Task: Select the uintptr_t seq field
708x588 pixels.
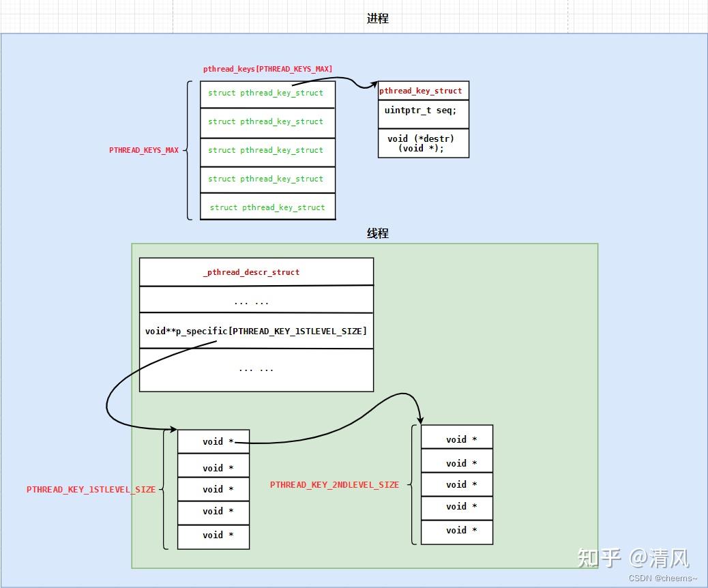Action: (x=423, y=111)
